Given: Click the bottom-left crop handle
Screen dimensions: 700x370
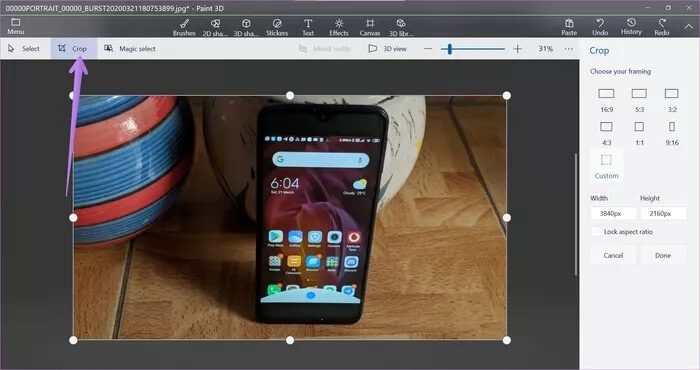Looking at the screenshot, I should click(73, 340).
